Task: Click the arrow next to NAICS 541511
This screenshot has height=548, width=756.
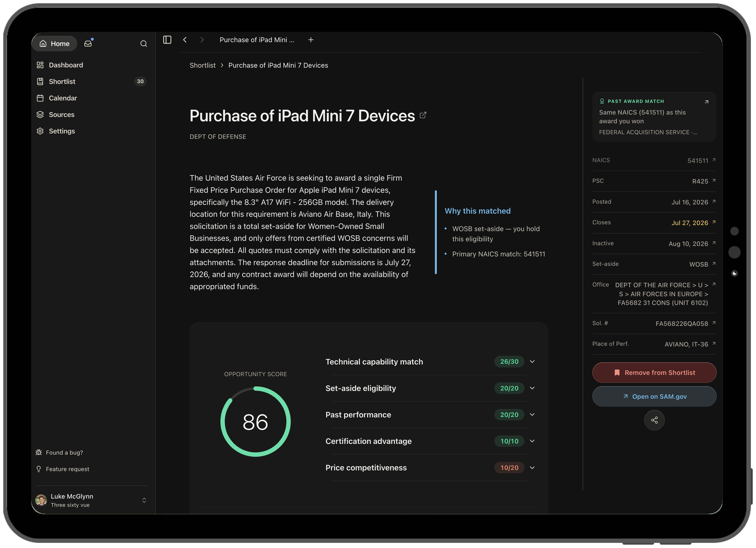Action: click(x=714, y=160)
